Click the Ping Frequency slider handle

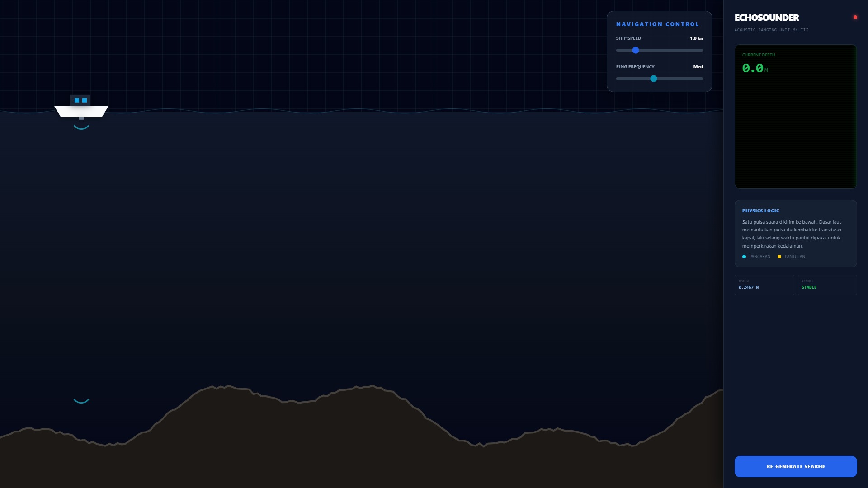pyautogui.click(x=654, y=79)
